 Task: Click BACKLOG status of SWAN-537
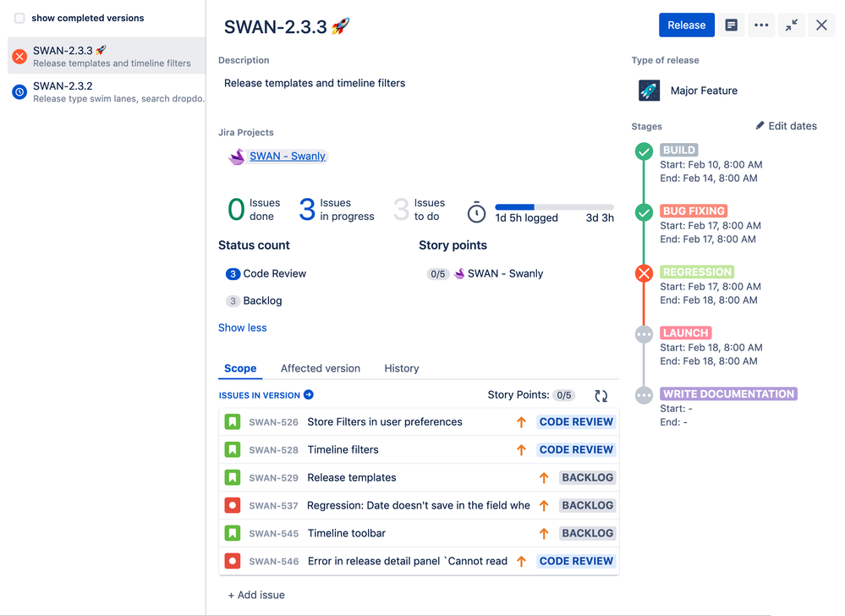coord(587,505)
